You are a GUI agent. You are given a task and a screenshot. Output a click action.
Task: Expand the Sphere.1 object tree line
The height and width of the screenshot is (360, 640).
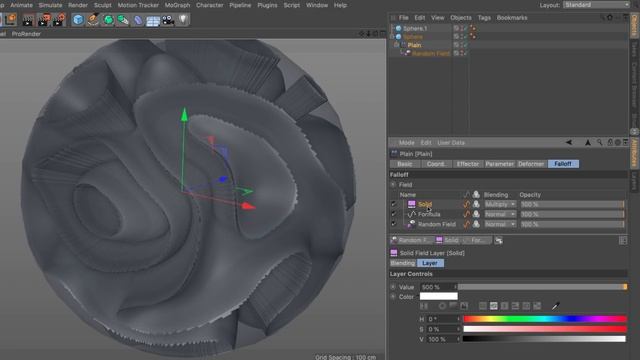pyautogui.click(x=392, y=28)
